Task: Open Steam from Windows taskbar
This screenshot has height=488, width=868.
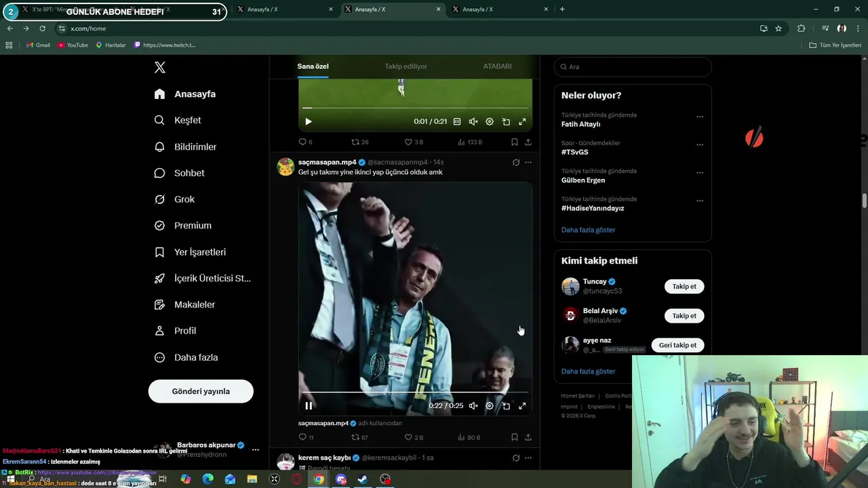Action: [363, 479]
